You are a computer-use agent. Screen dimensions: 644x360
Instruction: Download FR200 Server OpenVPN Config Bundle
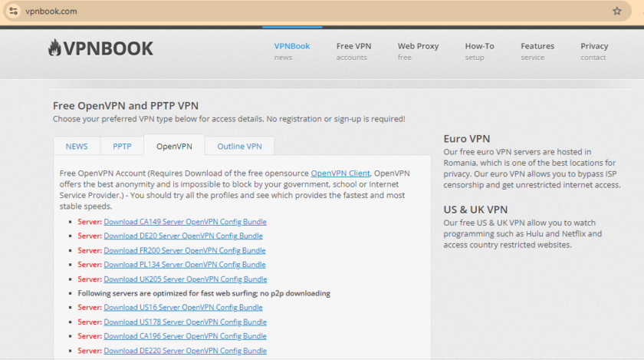click(184, 250)
